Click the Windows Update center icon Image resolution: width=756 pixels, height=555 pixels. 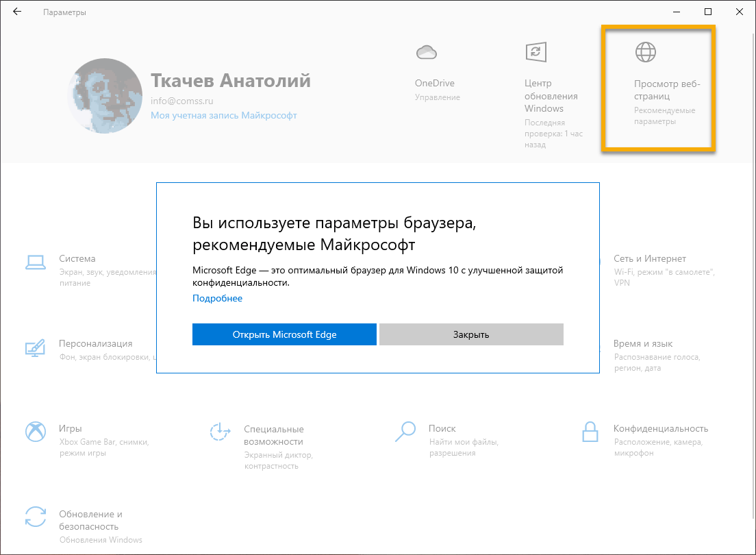pyautogui.click(x=535, y=52)
